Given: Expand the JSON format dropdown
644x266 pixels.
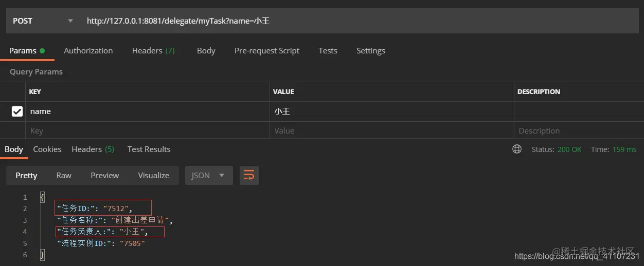Looking at the screenshot, I should 209,175.
